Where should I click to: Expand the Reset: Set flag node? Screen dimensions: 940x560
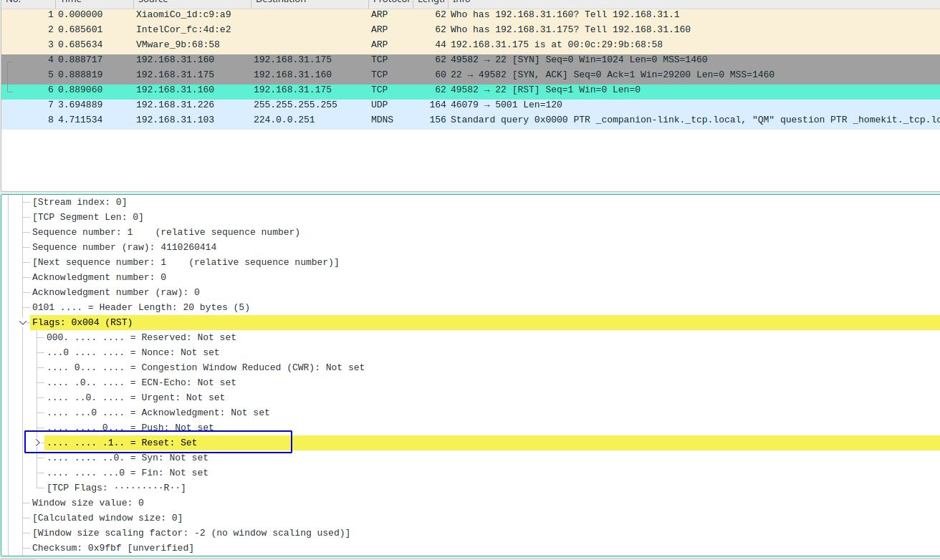coord(37,443)
